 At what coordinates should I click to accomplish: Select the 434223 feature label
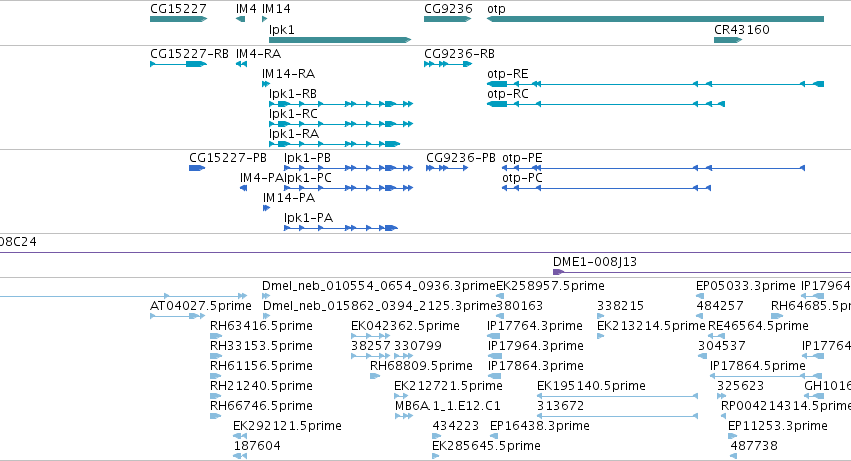[x=456, y=426]
